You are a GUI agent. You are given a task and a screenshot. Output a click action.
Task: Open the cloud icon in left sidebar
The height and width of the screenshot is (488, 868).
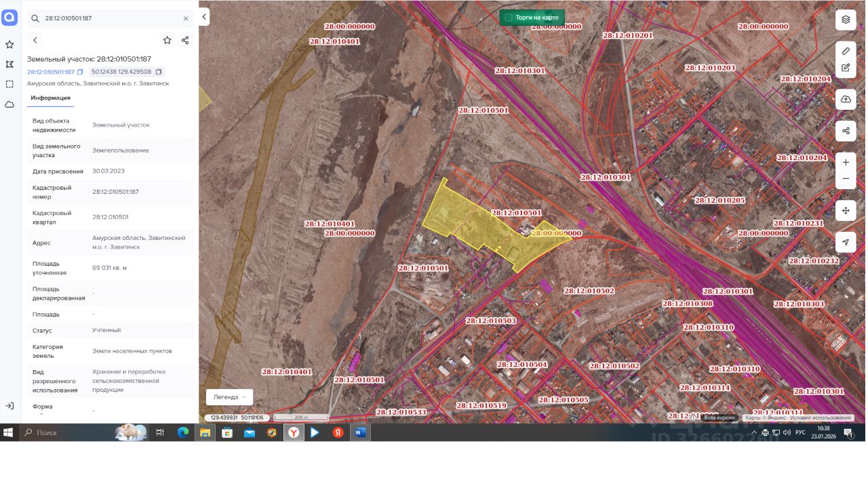(x=9, y=104)
